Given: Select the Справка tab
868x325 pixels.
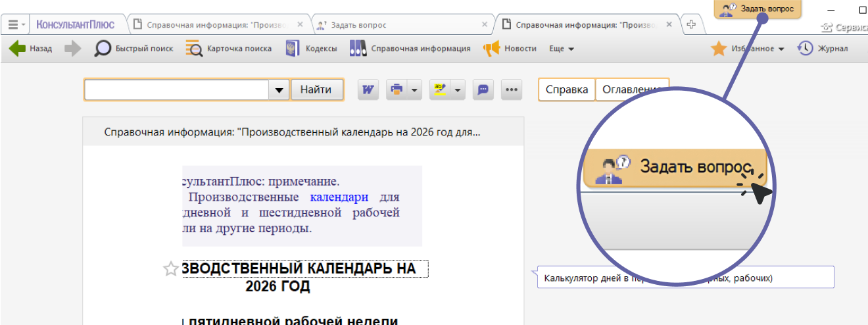Looking at the screenshot, I should pyautogui.click(x=567, y=90).
